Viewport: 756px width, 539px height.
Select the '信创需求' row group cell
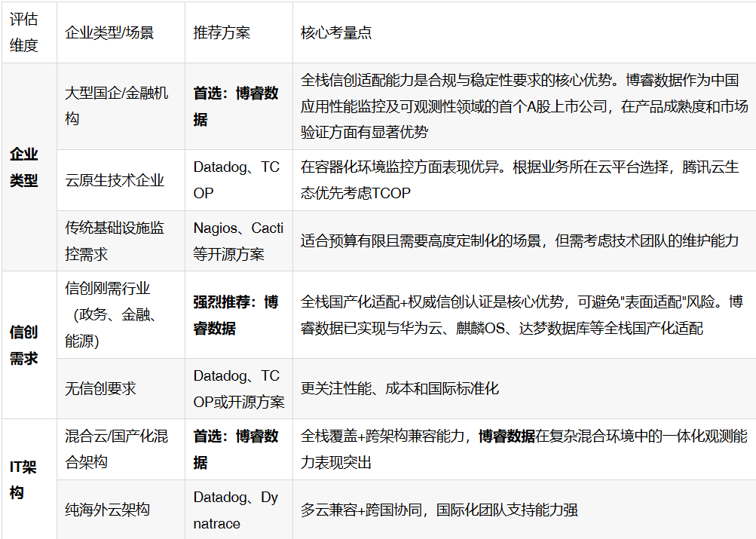pos(29,345)
